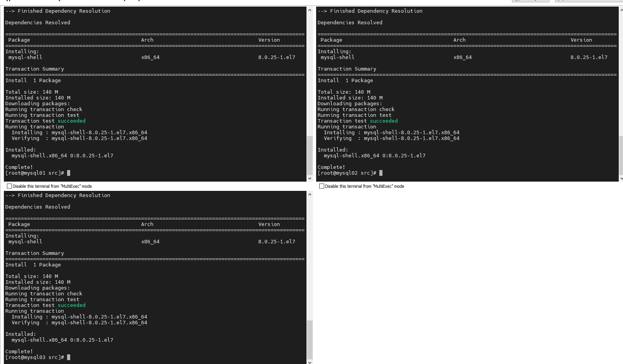
Task: Disable MultiExec mode for the mysql01 terminal
Action: (x=10, y=186)
